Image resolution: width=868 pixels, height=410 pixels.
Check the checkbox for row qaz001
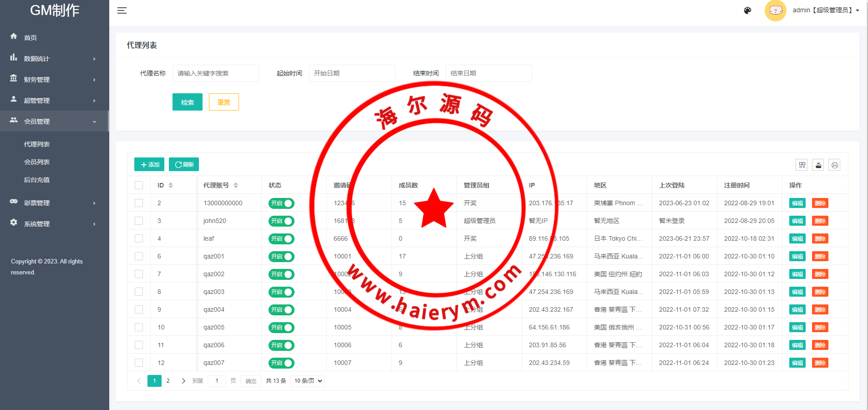(x=139, y=256)
